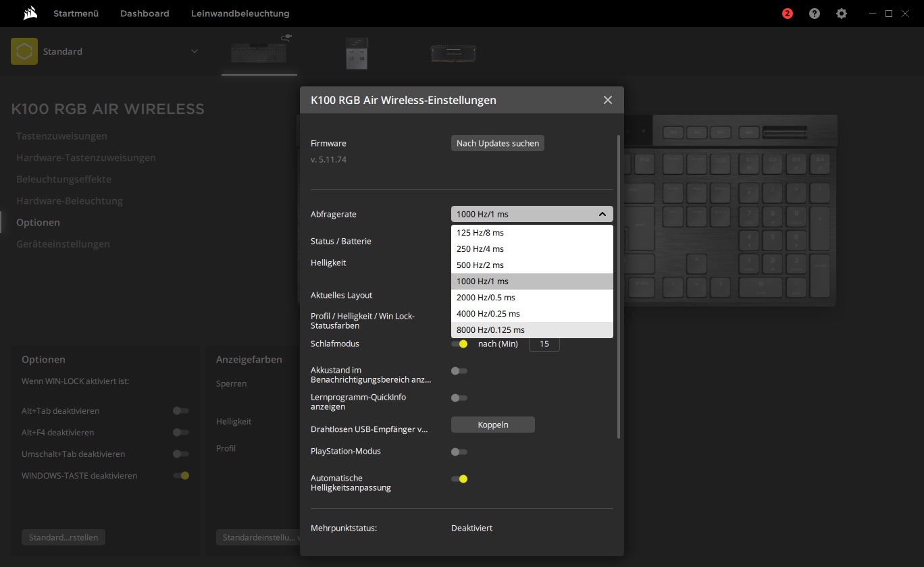The height and width of the screenshot is (567, 924).
Task: Click the Koppeln button
Action: (493, 425)
